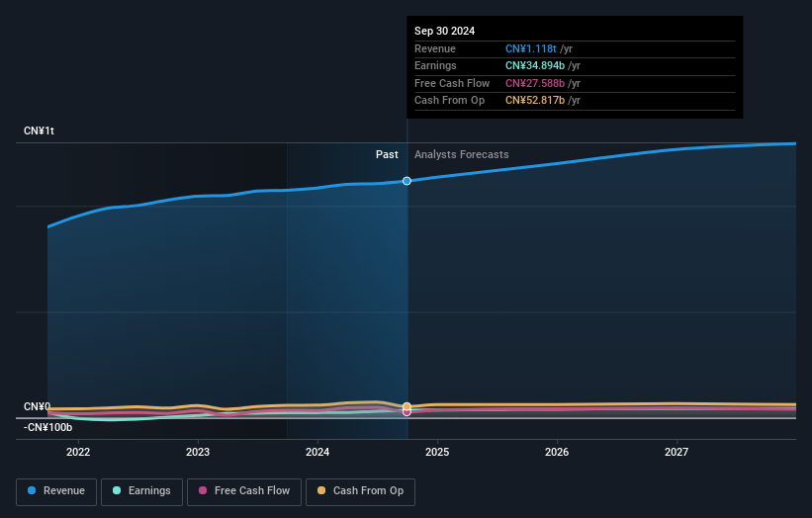This screenshot has height=518, width=812.
Task: Click the CN¥27.588b free cash flow value
Action: pyautogui.click(x=535, y=83)
